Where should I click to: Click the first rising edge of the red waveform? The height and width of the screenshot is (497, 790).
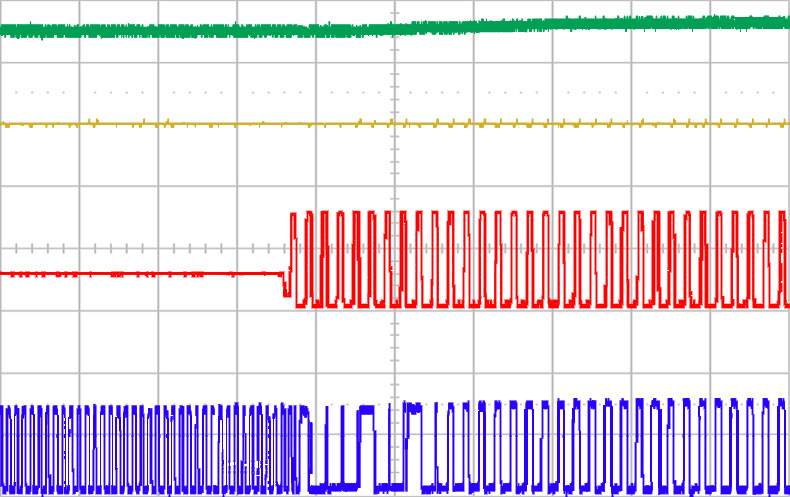[x=290, y=250]
